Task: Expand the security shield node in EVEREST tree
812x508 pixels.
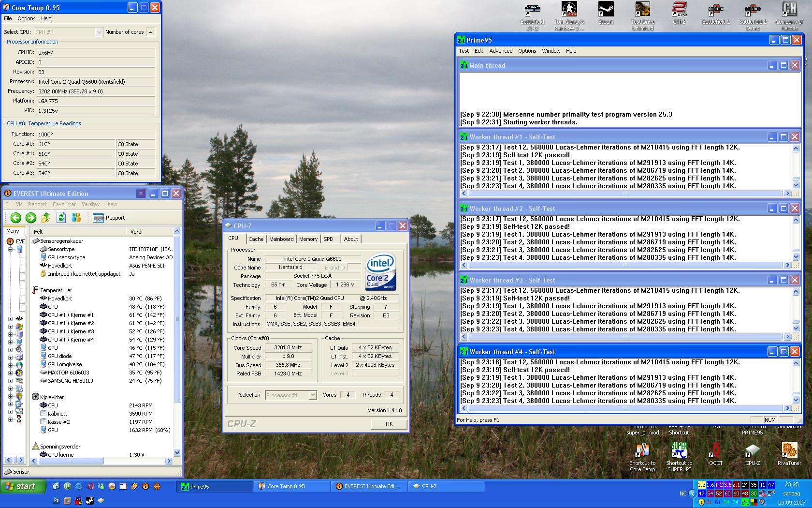Action: [10, 396]
